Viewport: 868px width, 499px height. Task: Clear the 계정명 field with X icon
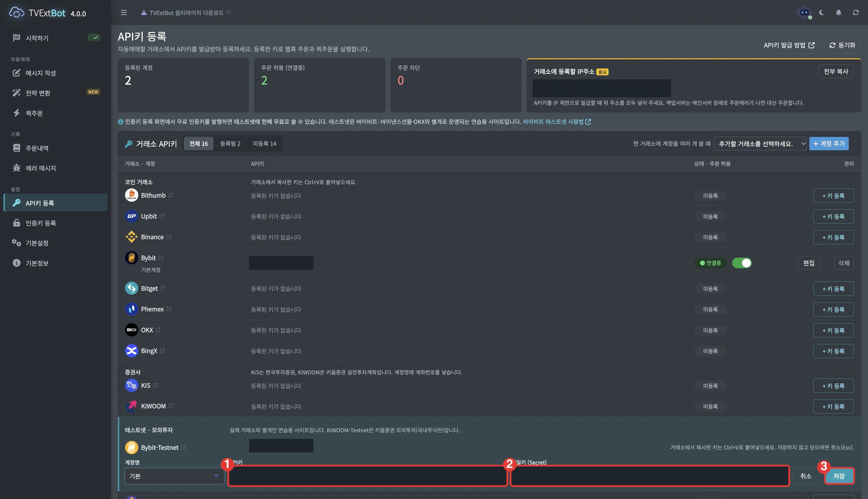coord(216,476)
